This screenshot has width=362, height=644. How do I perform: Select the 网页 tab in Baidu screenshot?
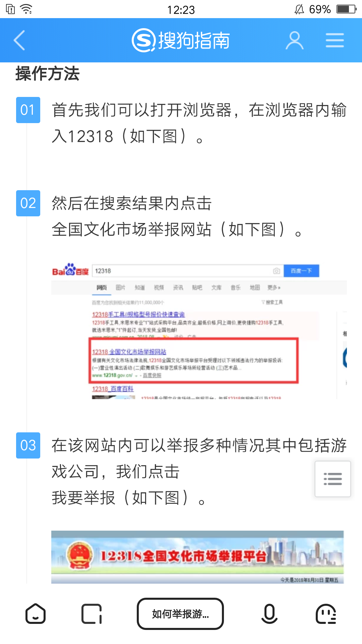[102, 287]
